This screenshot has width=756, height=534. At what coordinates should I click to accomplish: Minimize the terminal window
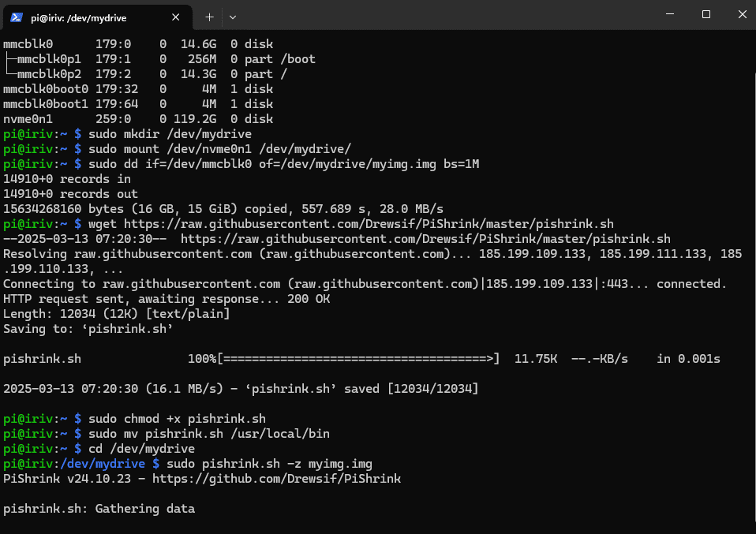pyautogui.click(x=669, y=14)
